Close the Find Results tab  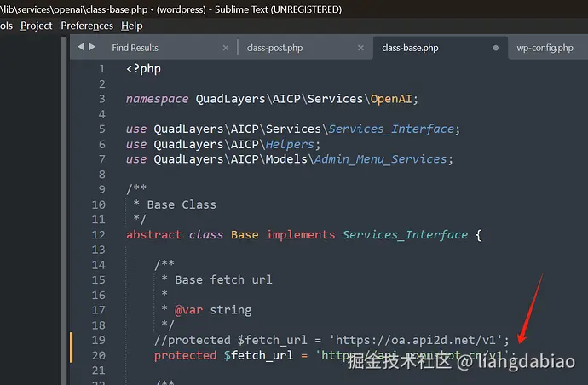(x=225, y=48)
